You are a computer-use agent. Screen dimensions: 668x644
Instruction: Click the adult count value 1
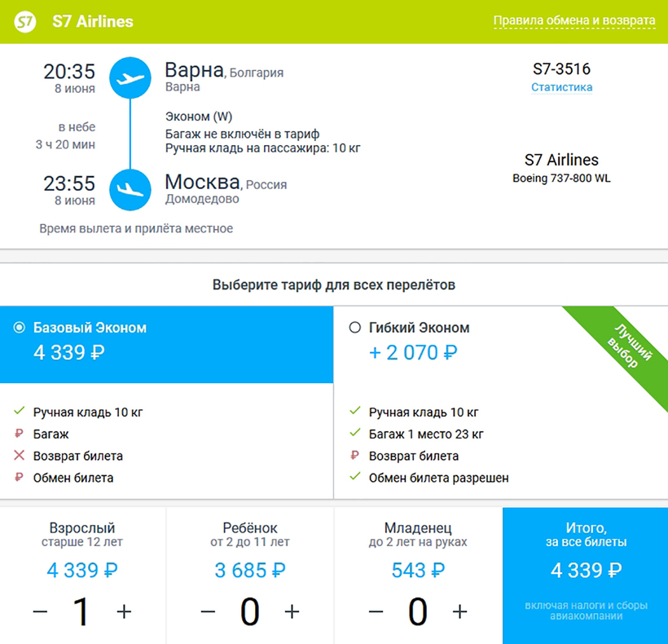81,612
